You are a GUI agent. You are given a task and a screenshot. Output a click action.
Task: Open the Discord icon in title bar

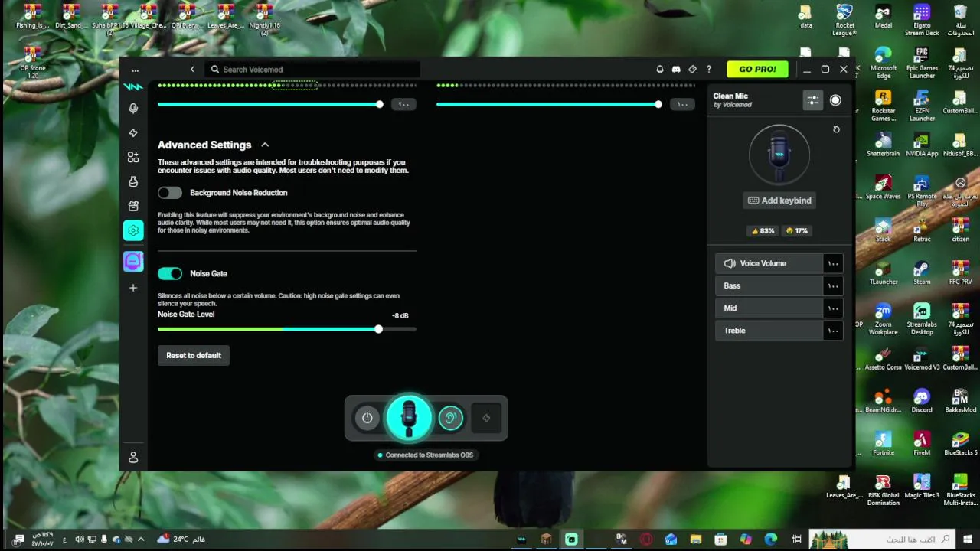(x=676, y=70)
